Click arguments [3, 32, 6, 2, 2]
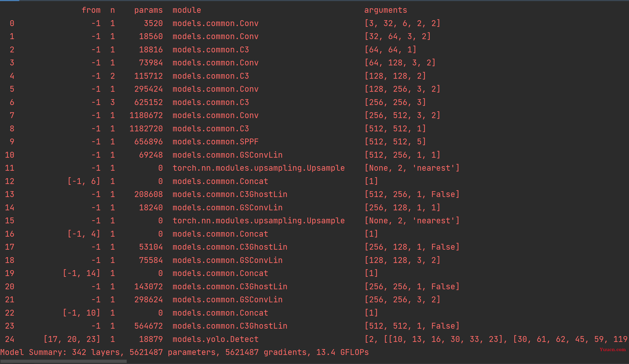Viewport: 629px width, 364px height. point(402,23)
